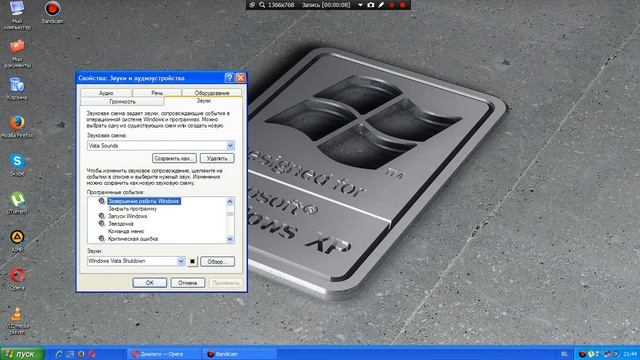The width and height of the screenshot is (640, 360).
Task: Open the VLC media player shortcut
Action: coord(17,320)
